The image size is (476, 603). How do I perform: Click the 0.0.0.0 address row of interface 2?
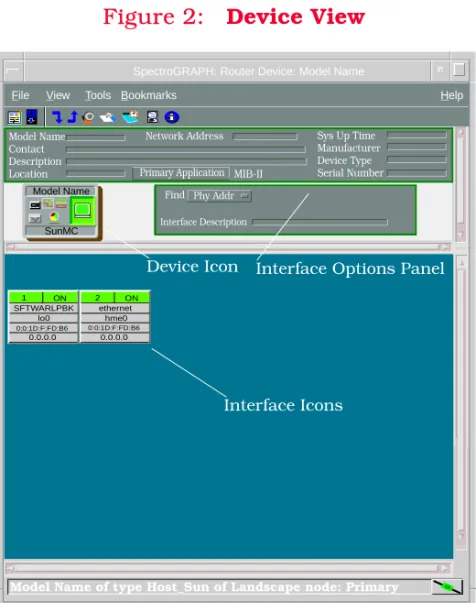coord(115,337)
